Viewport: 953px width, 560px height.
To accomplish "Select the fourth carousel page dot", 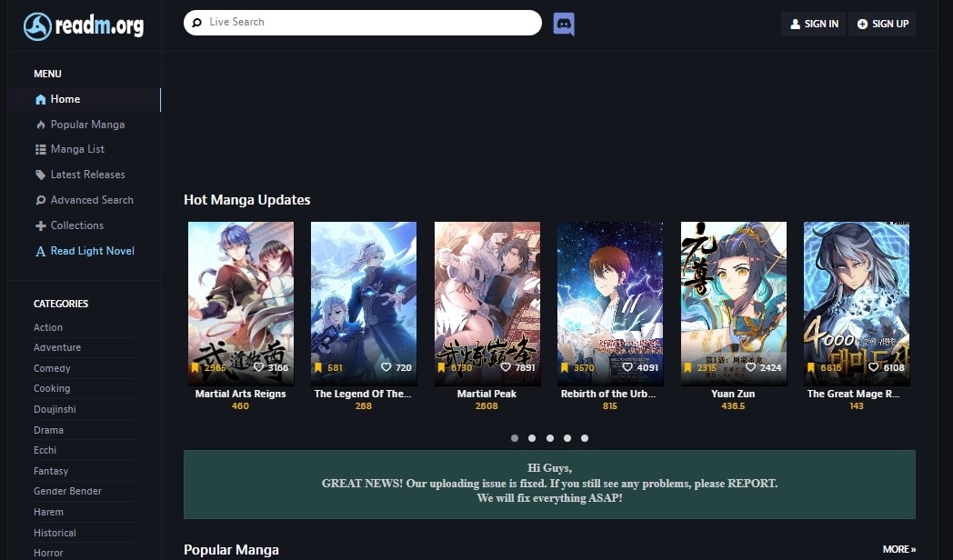I will pyautogui.click(x=567, y=438).
